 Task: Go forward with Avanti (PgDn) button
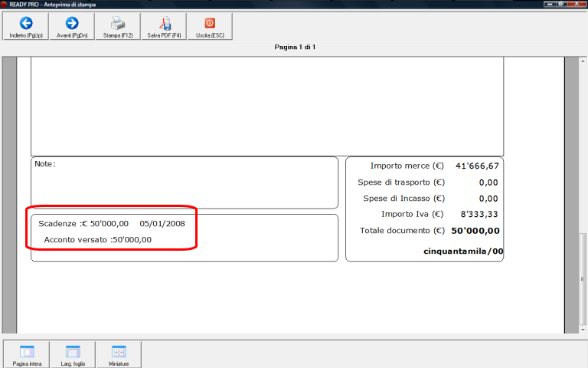(72, 26)
